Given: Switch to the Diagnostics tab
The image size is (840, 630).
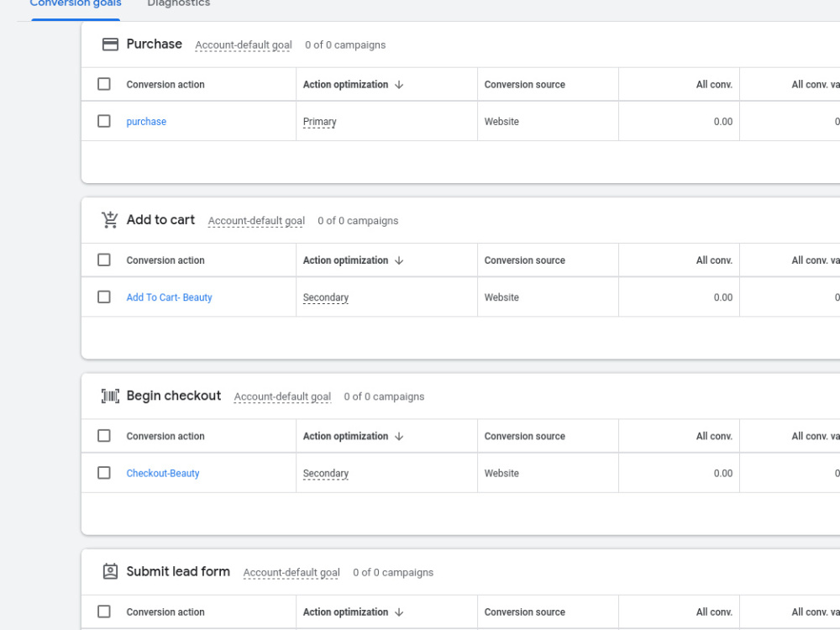Looking at the screenshot, I should click(x=178, y=4).
